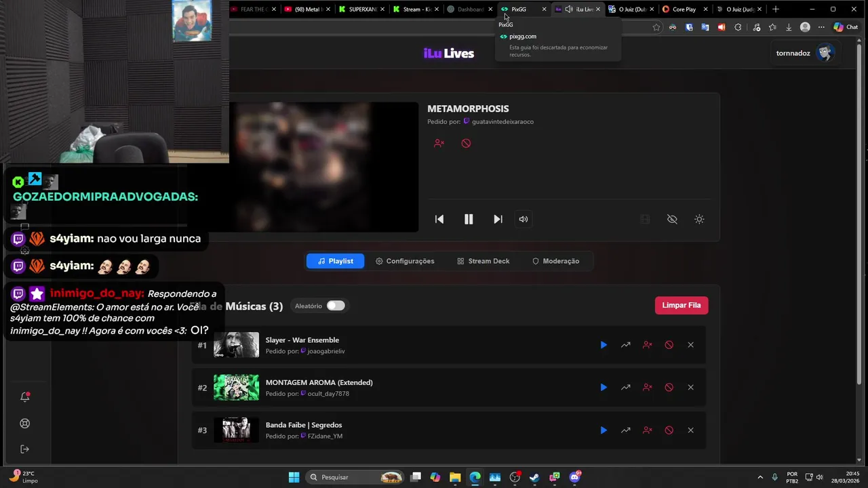Open notifications bell in left sidebar
868x488 pixels.
click(25, 397)
